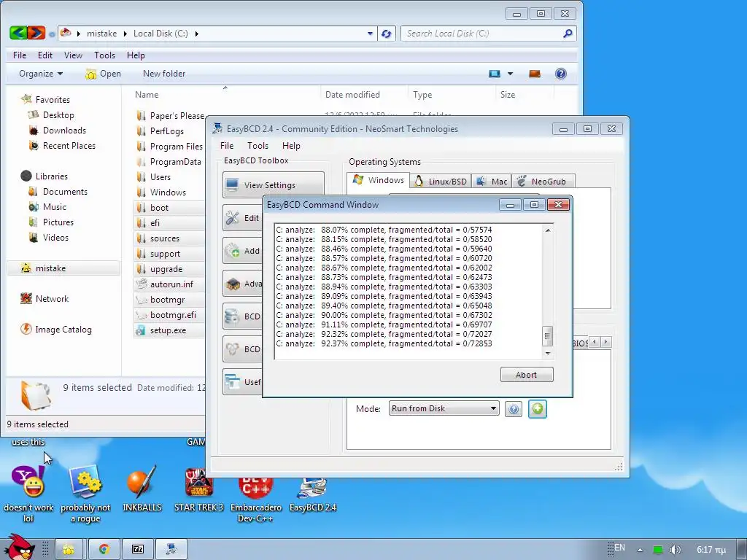
Task: Open the Yahoo Messenger desktop shortcut
Action: coord(28,494)
